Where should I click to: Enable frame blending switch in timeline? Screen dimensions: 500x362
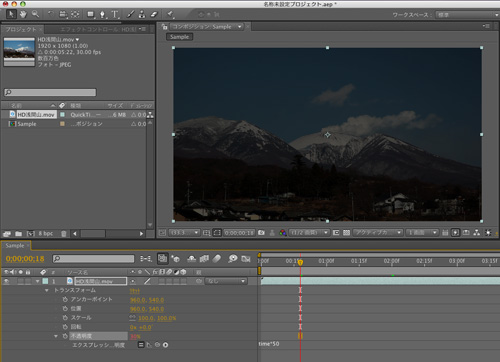204,258
